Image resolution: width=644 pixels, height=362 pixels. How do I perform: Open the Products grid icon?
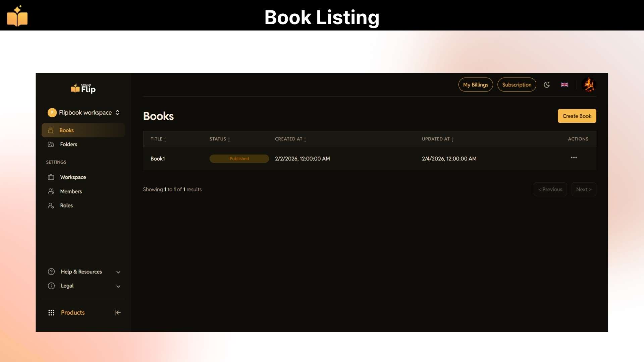(x=51, y=313)
